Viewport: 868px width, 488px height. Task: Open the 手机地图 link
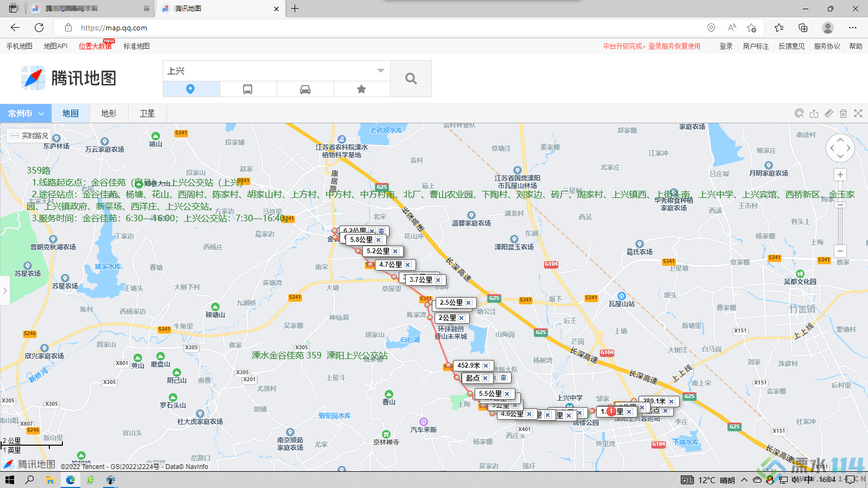tap(20, 46)
